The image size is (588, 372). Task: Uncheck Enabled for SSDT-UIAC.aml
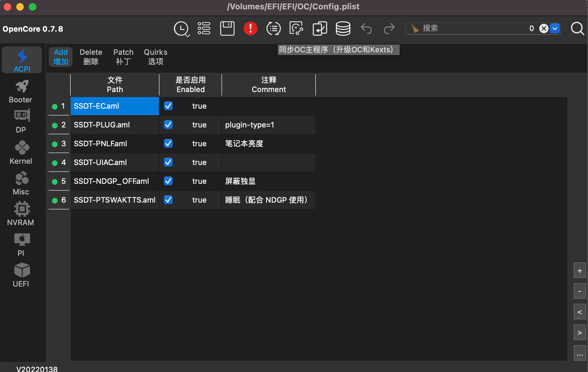(168, 162)
